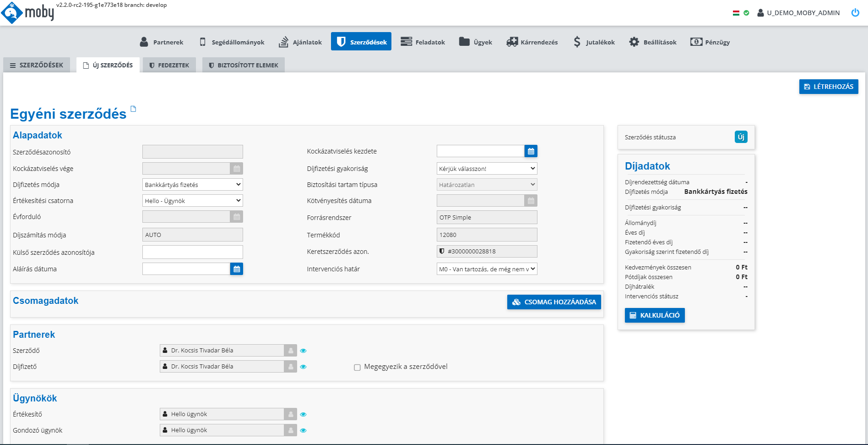Click the power logout icon

point(855,13)
